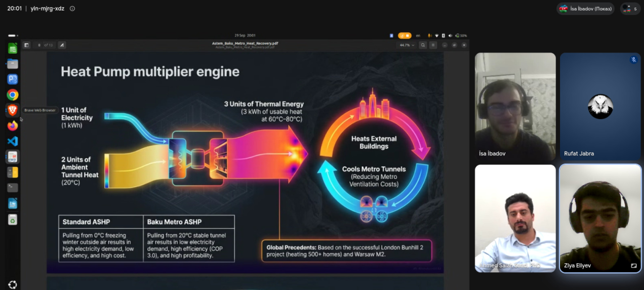Open the 'en' keyboard language indicator
The height and width of the screenshot is (290, 644).
click(x=418, y=36)
